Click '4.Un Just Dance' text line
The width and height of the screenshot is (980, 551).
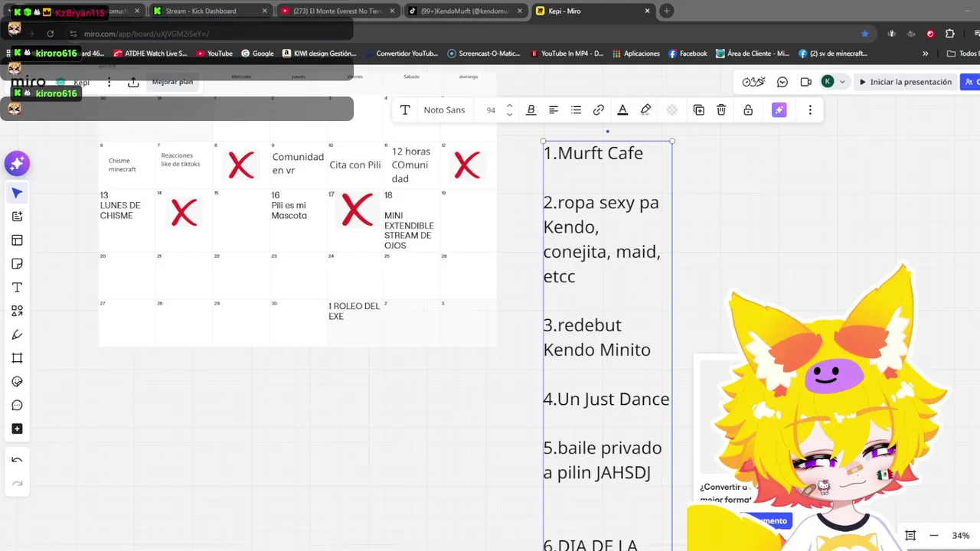606,399
